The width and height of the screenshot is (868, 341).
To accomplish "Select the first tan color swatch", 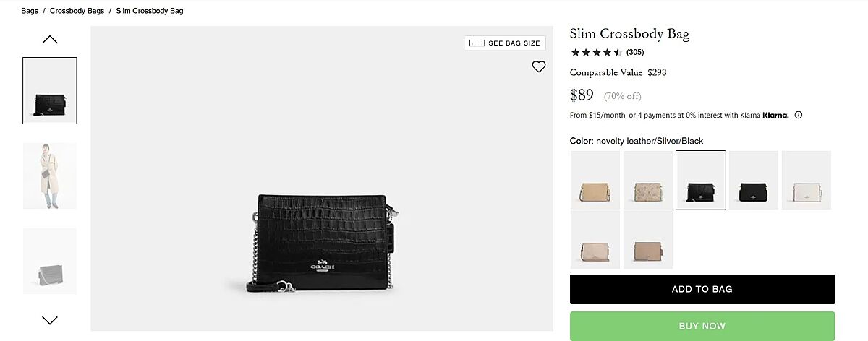I will [595, 180].
